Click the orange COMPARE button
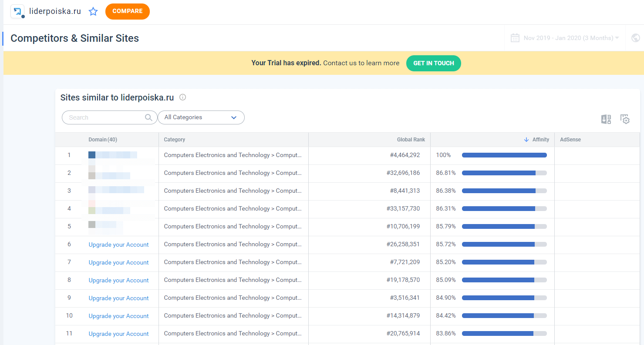The height and width of the screenshot is (345, 644). 128,11
